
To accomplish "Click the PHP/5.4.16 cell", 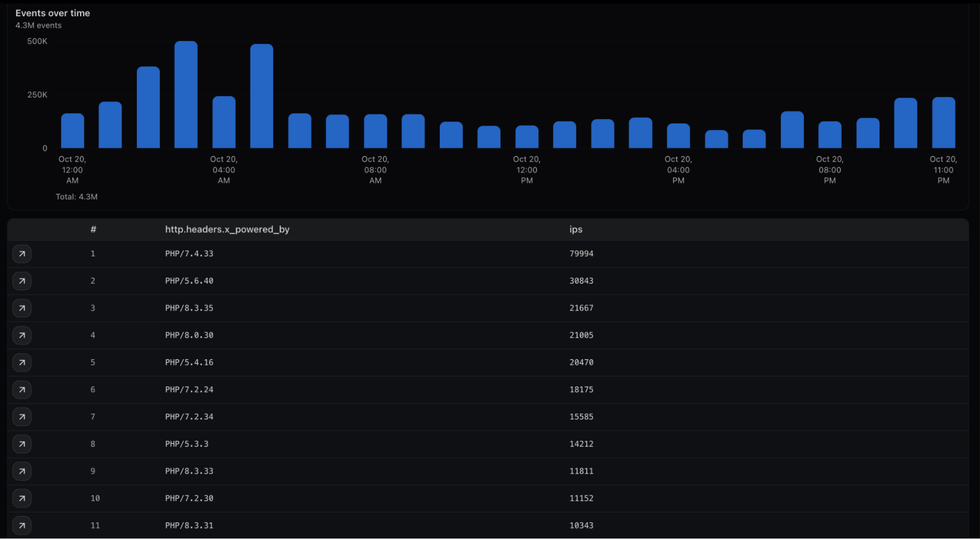I will [x=189, y=363].
